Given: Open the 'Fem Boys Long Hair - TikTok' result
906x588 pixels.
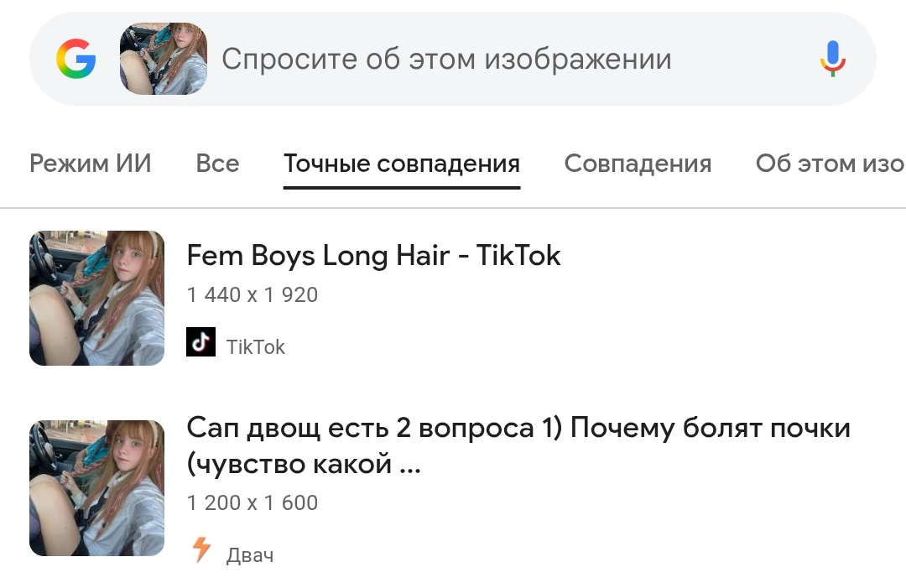Looking at the screenshot, I should (373, 256).
